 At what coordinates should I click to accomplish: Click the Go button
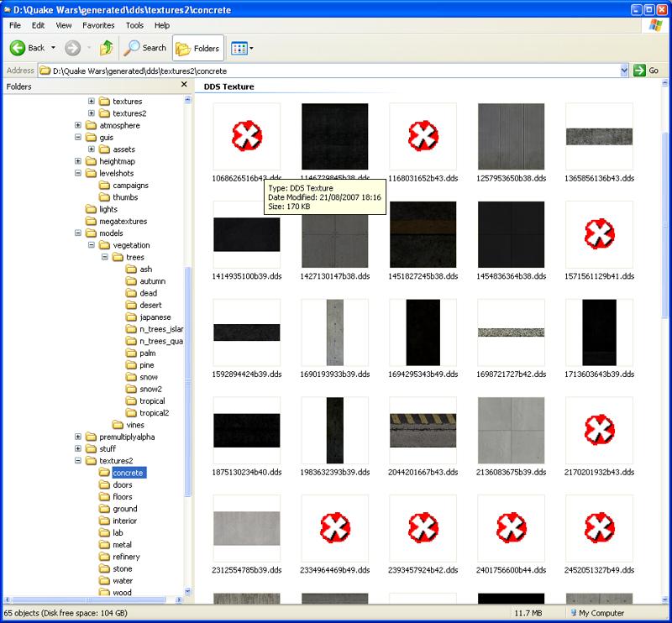pos(645,71)
